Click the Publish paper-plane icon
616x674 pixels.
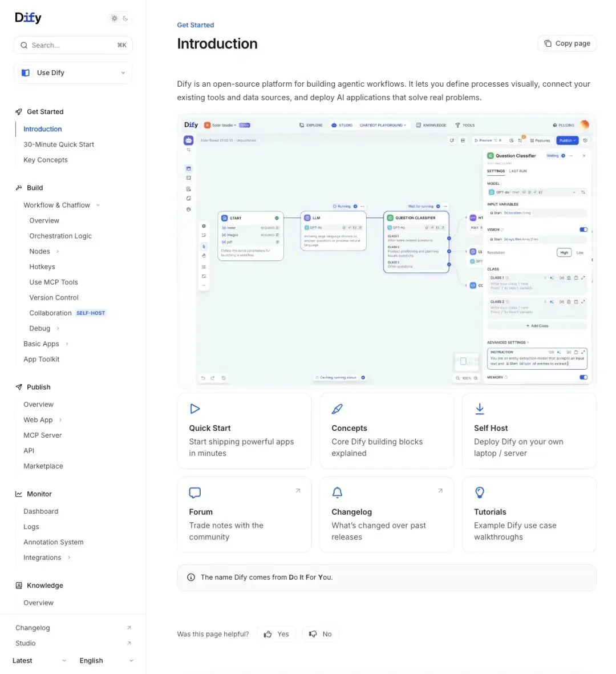tap(18, 388)
